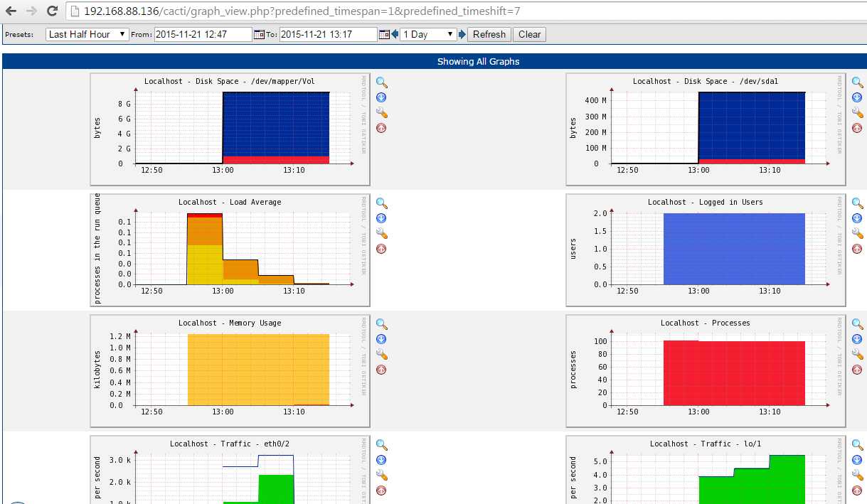
Task: Zoom the Memory Usage graph
Action: [x=381, y=324]
